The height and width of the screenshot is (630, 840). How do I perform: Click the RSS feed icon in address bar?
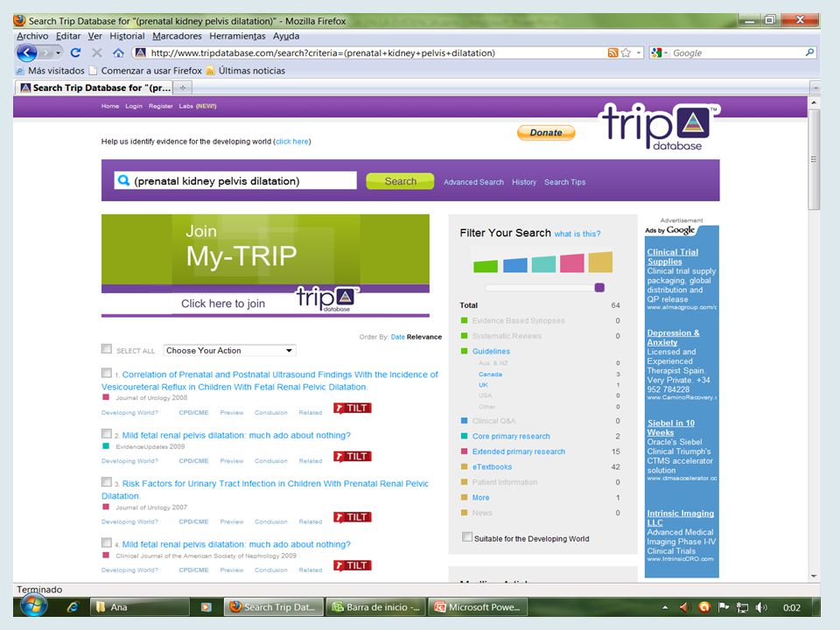612,52
